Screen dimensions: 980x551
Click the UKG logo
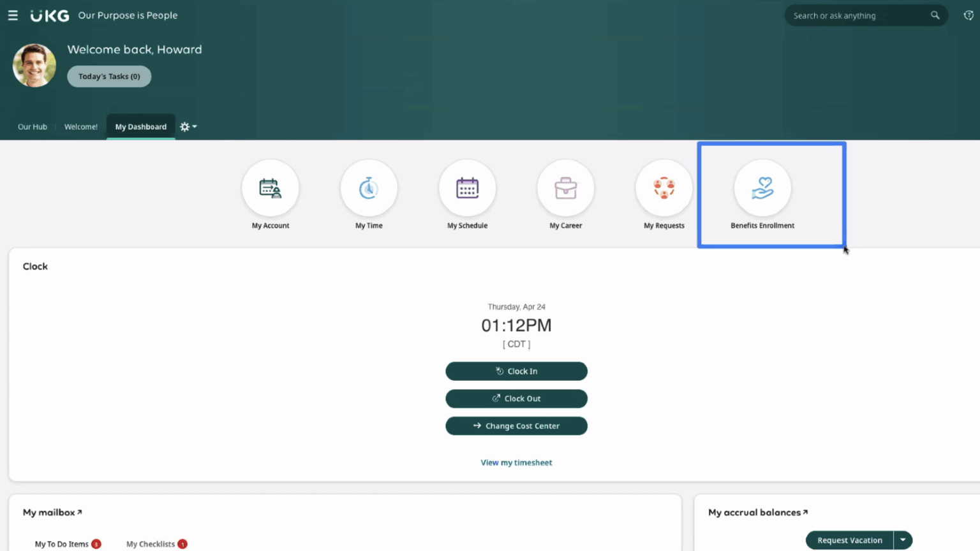tap(50, 15)
